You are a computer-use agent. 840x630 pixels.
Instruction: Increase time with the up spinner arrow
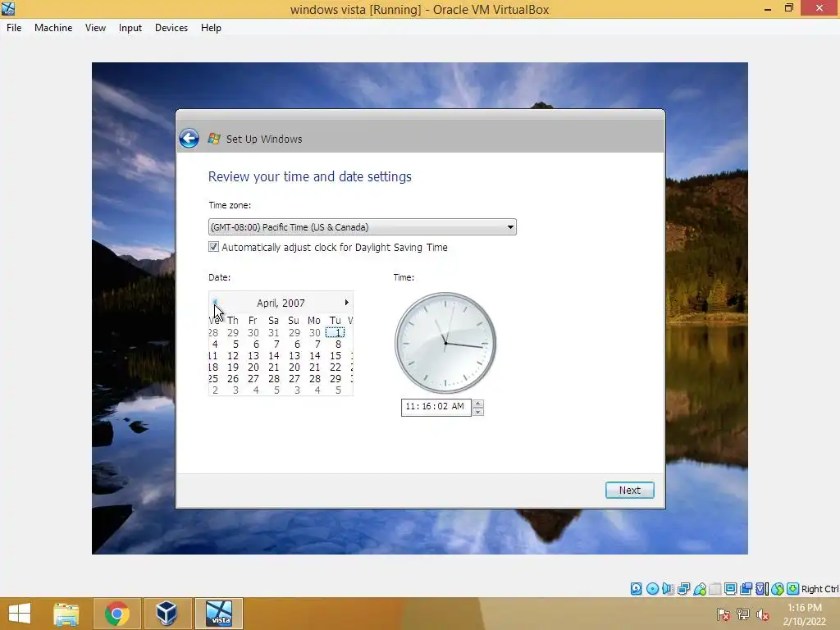pos(478,404)
